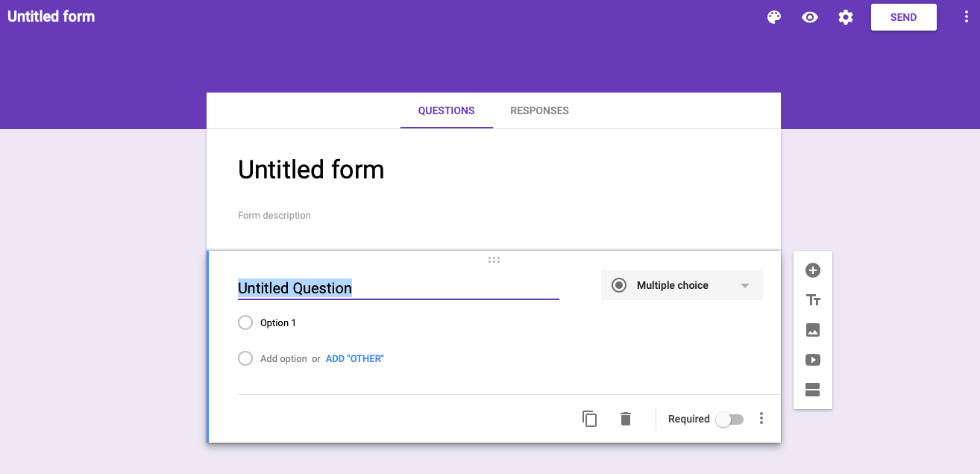Expand the Multiple choice type dropdown
Image resolution: width=980 pixels, height=474 pixels.
click(682, 285)
